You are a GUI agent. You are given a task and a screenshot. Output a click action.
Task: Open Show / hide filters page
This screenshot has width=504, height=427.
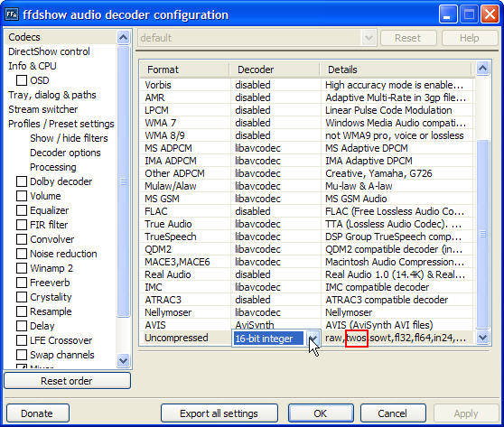point(69,138)
